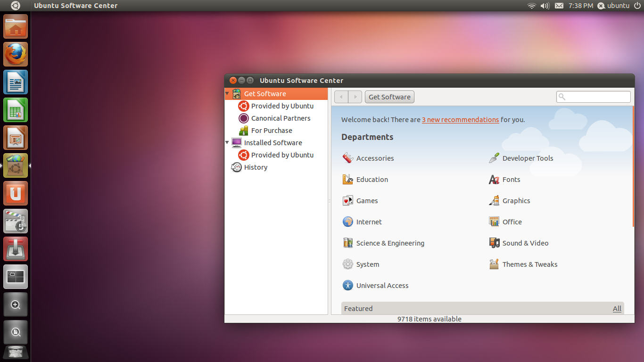This screenshot has width=644, height=362.
Task: Open the Education department icon
Action: pyautogui.click(x=348, y=180)
